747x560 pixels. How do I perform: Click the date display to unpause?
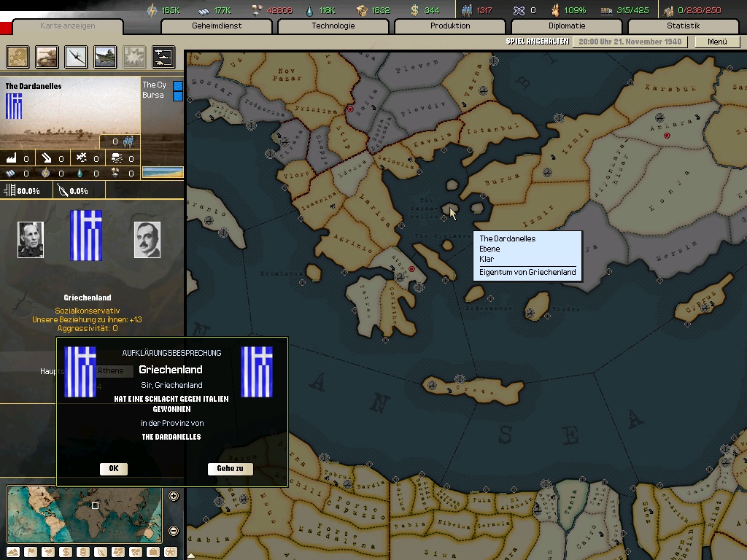[630, 42]
